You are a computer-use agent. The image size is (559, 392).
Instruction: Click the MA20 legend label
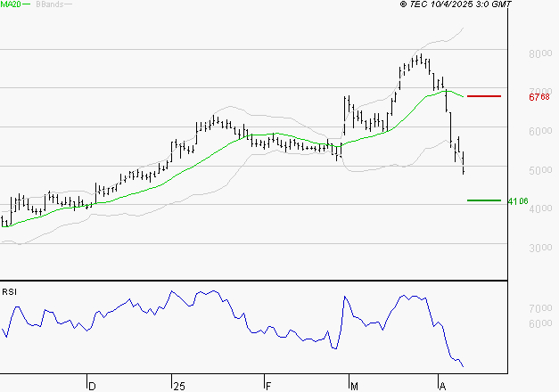tap(11, 5)
